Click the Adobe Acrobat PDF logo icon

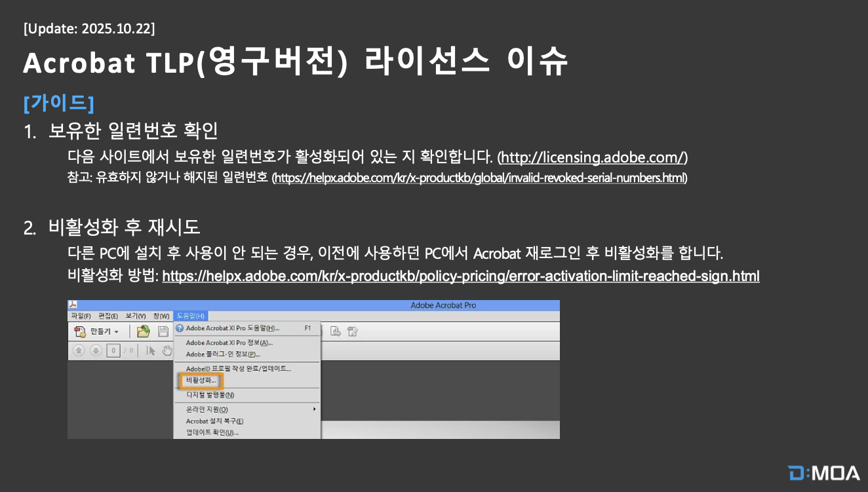tap(73, 305)
